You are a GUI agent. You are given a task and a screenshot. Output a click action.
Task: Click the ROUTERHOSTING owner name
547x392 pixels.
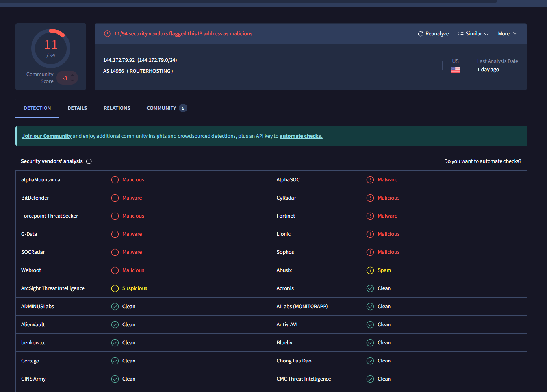tap(150, 71)
